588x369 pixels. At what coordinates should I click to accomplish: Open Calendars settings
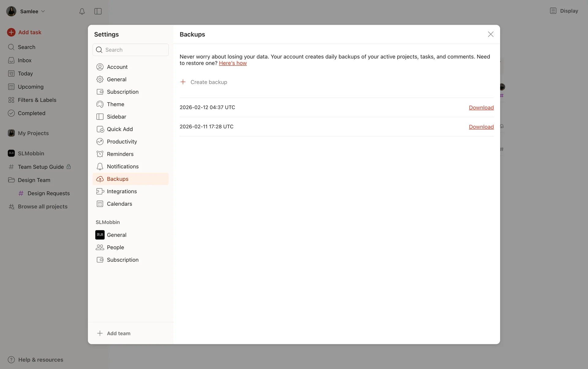pos(119,204)
